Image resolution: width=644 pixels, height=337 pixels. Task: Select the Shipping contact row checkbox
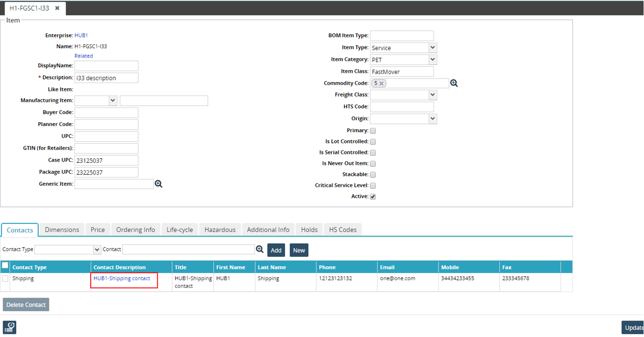click(5, 278)
